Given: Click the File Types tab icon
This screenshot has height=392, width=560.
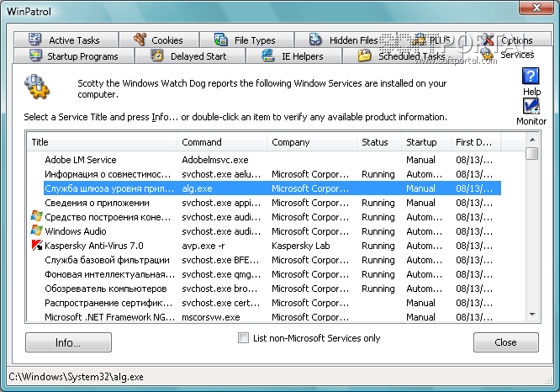Looking at the screenshot, I should point(220,40).
